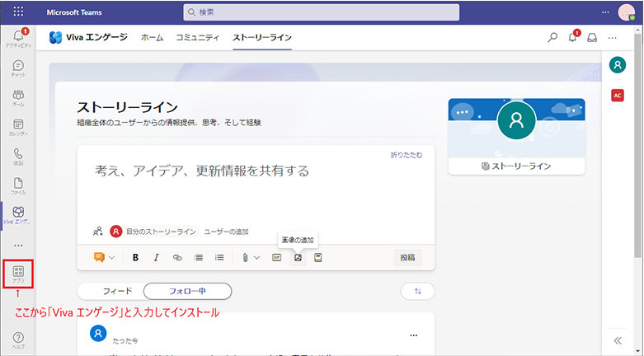
Task: Insert a hyperlink icon
Action: click(x=177, y=257)
